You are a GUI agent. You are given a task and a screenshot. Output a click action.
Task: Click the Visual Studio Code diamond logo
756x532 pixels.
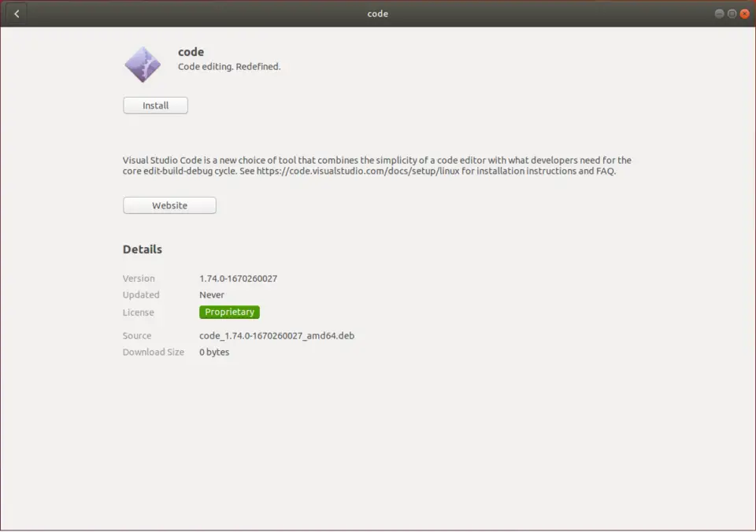[143, 64]
